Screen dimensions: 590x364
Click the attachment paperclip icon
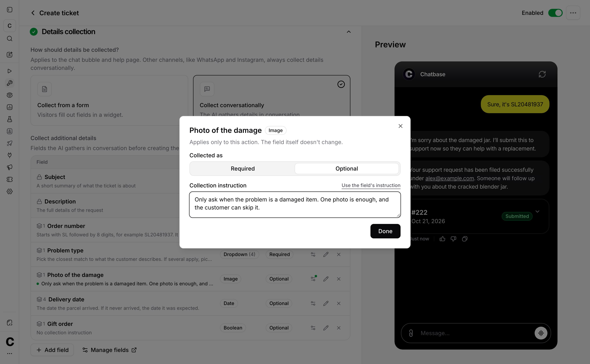(411, 333)
